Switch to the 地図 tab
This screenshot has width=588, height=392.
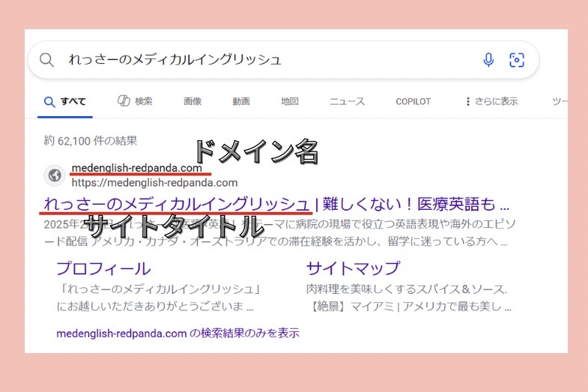coord(289,101)
